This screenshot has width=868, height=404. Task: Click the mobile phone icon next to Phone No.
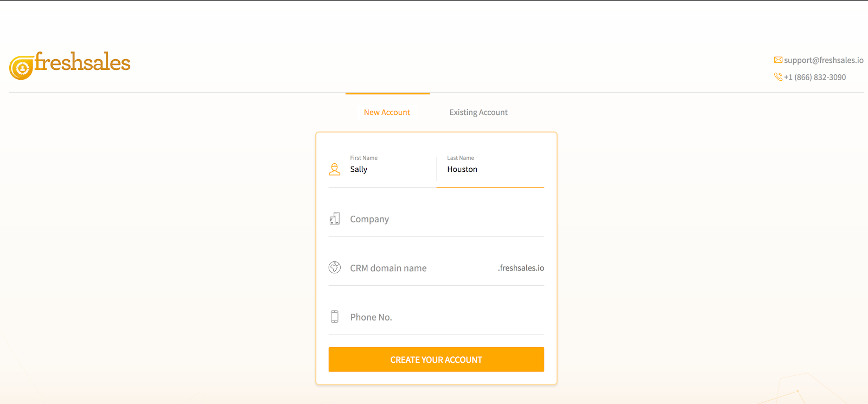coord(335,317)
